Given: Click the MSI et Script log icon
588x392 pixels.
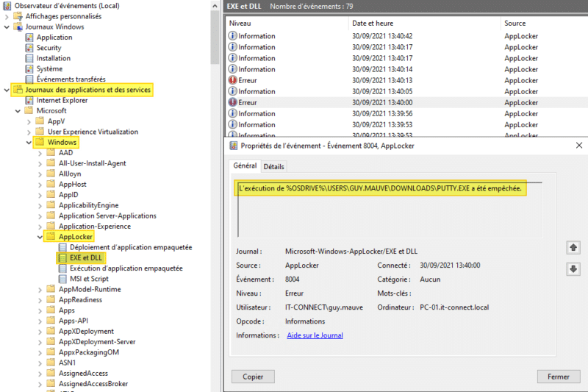Looking at the screenshot, I should 62,279.
